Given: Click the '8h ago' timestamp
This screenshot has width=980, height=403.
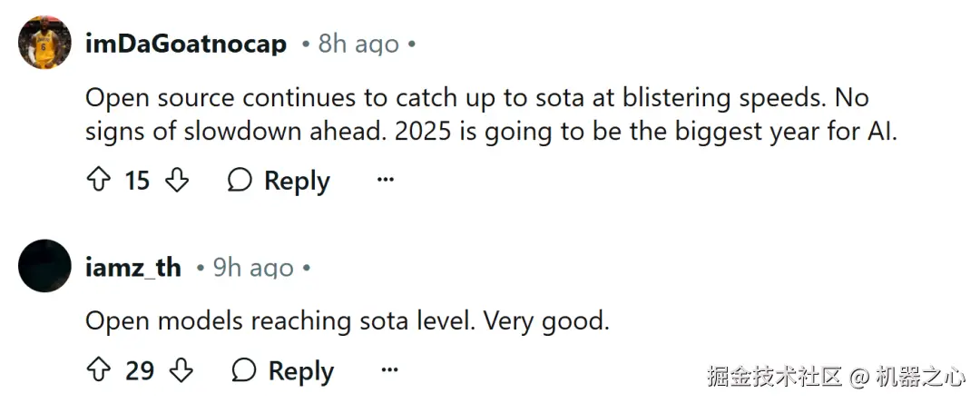Looking at the screenshot, I should (x=358, y=44).
